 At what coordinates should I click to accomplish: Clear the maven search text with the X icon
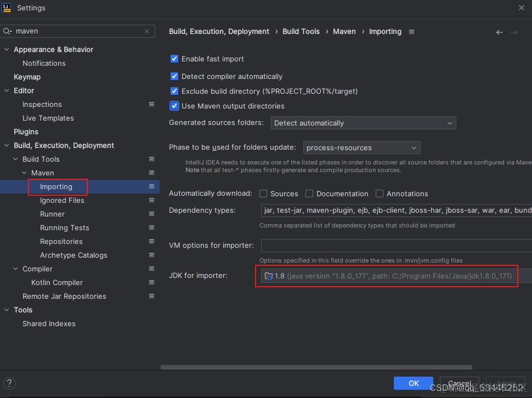147,31
